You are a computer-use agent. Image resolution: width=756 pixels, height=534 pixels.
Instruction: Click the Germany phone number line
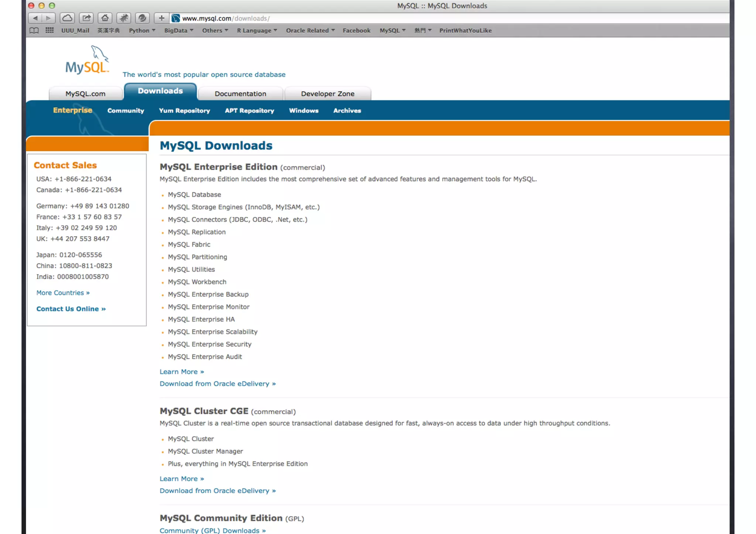click(x=83, y=206)
